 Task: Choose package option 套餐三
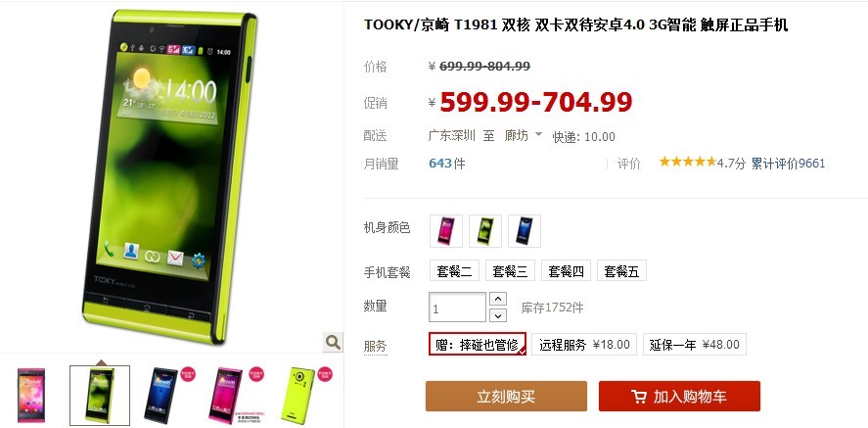pos(511,270)
